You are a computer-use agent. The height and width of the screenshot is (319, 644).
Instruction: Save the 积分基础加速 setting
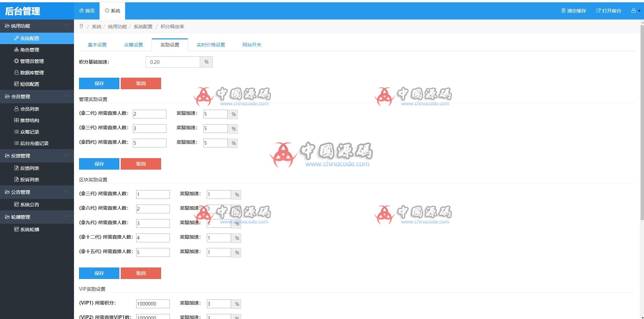point(99,83)
